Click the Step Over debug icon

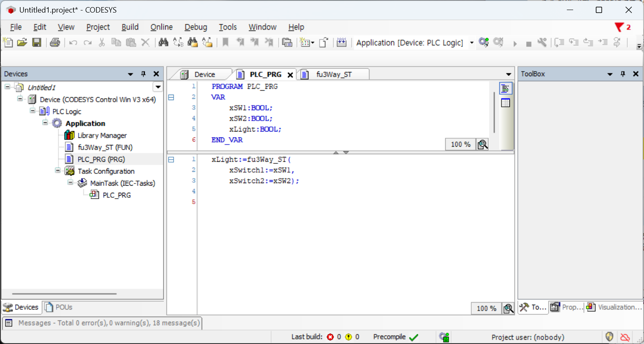(x=559, y=42)
